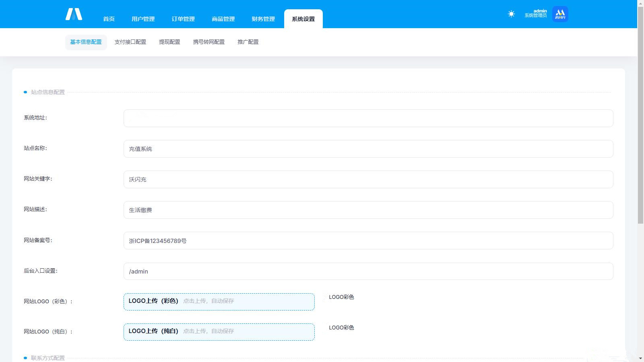Go to the 首页 tab
This screenshot has height=362, width=644.
tap(109, 19)
